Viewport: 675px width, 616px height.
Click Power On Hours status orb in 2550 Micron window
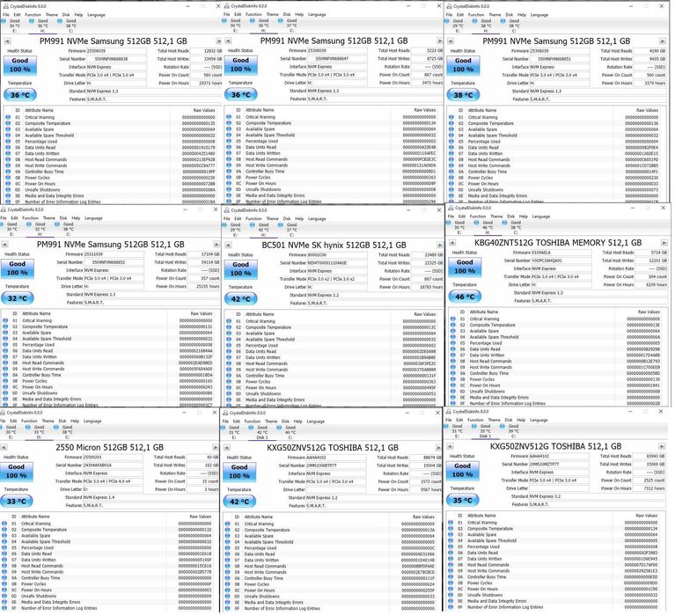(4, 590)
